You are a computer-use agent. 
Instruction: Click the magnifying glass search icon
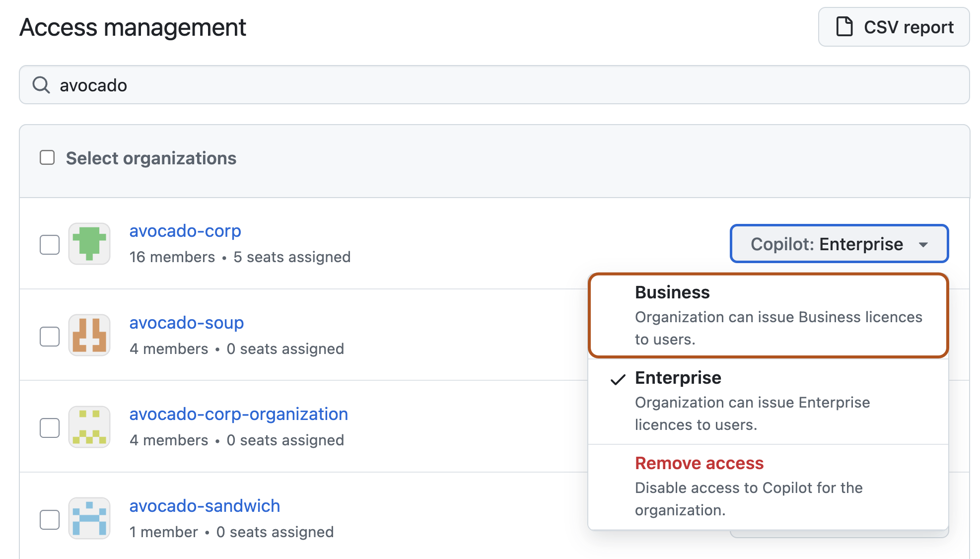[42, 84]
